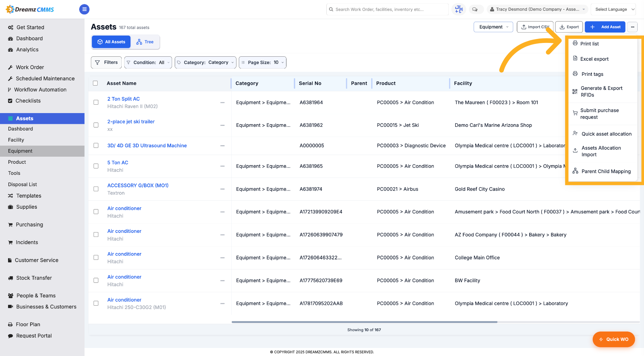This screenshot has width=644, height=356.
Task: Click the Purchasing cart icon
Action: point(10,225)
